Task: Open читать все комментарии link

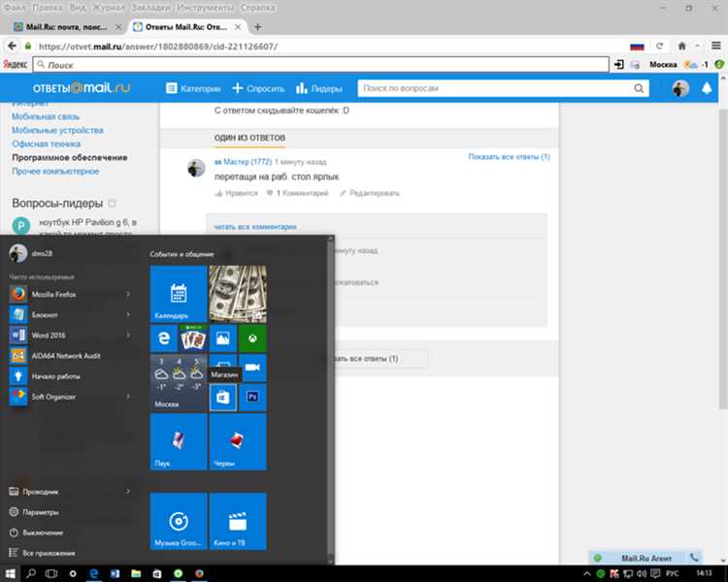Action: click(x=255, y=226)
